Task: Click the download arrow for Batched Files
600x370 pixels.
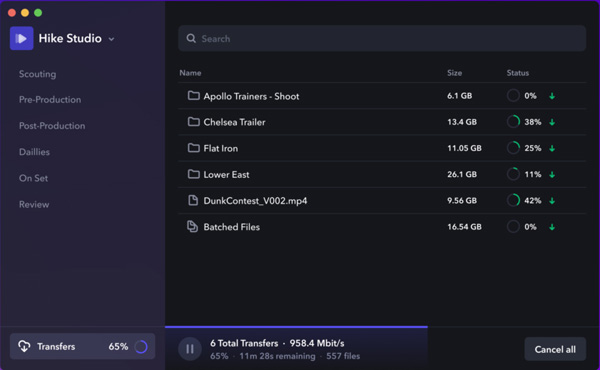Action: coord(552,227)
